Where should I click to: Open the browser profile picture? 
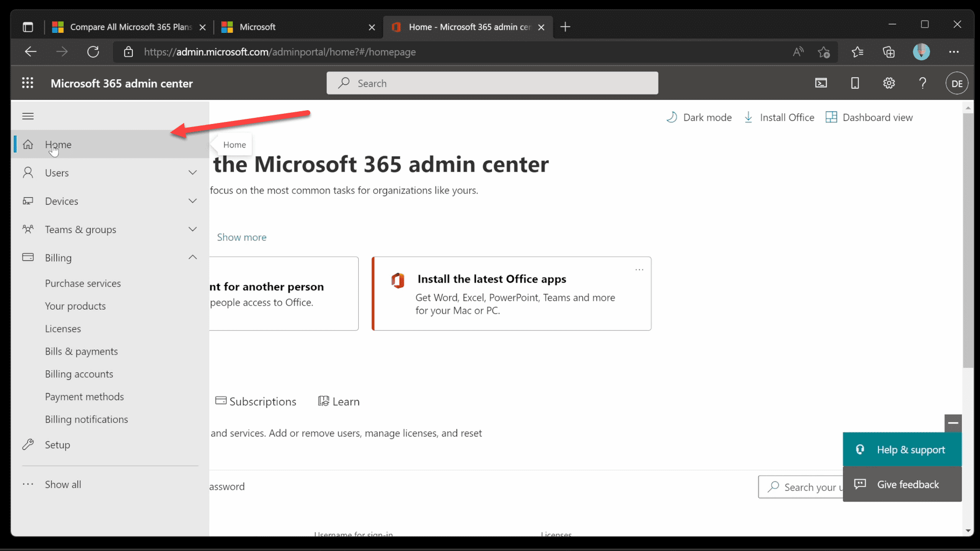point(921,52)
